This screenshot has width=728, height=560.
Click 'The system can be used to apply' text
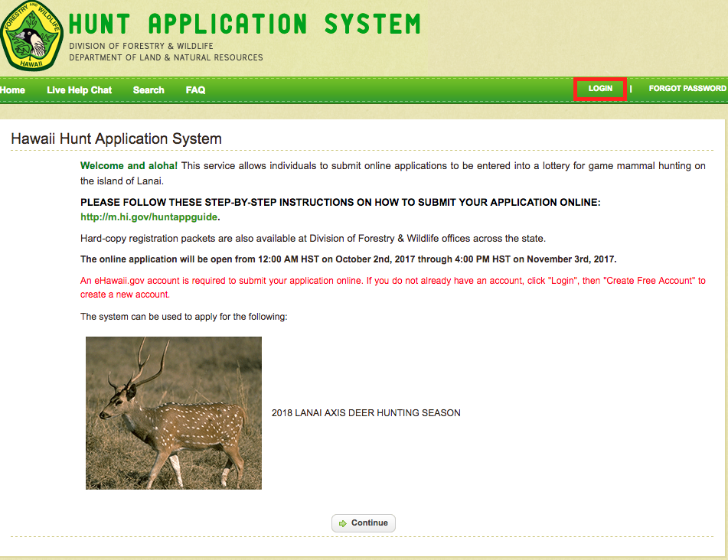(x=184, y=317)
